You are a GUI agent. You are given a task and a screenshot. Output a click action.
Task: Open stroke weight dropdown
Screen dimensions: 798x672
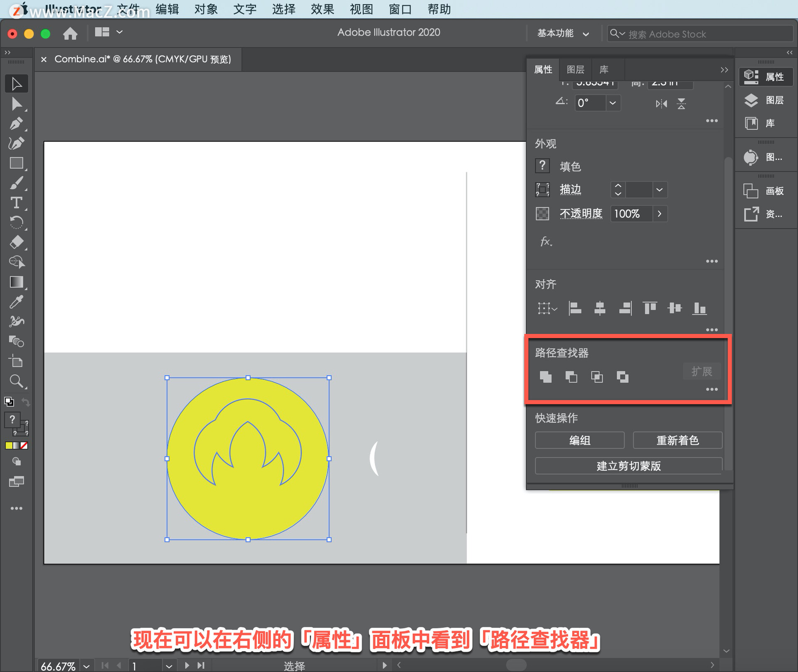pyautogui.click(x=659, y=190)
